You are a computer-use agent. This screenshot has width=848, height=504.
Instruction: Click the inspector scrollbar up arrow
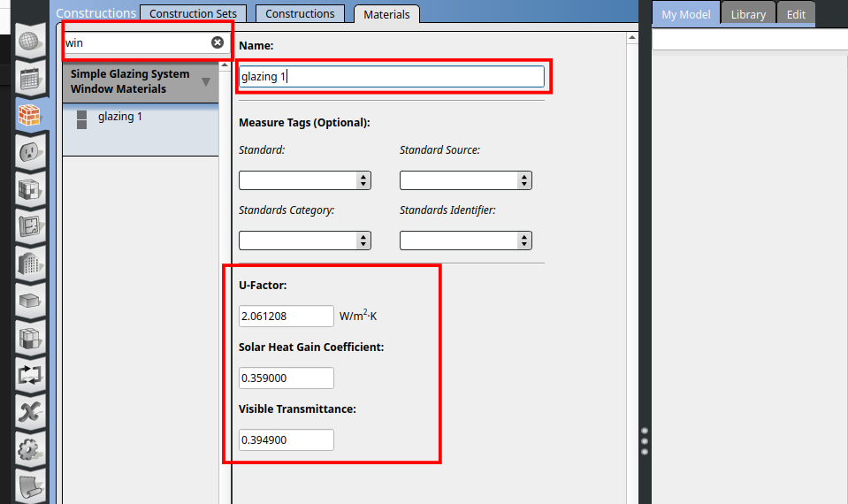click(632, 38)
